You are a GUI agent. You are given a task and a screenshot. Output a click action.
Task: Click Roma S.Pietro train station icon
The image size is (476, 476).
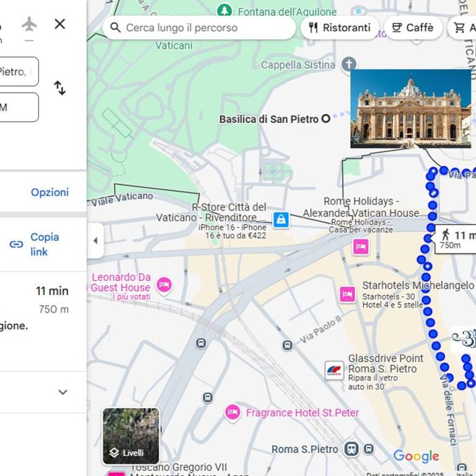pyautogui.click(x=351, y=449)
